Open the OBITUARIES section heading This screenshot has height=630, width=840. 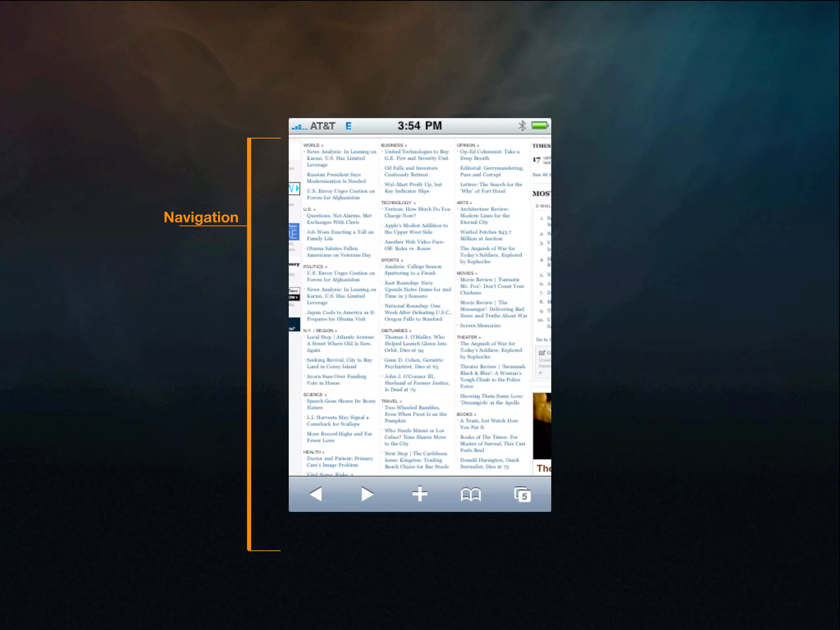[395, 331]
